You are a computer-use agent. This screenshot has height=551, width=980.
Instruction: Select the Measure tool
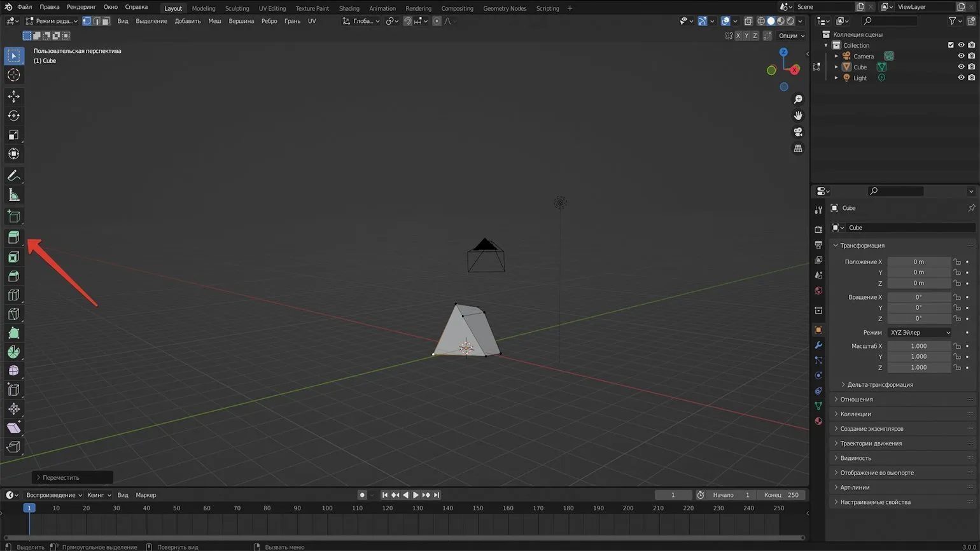[13, 195]
